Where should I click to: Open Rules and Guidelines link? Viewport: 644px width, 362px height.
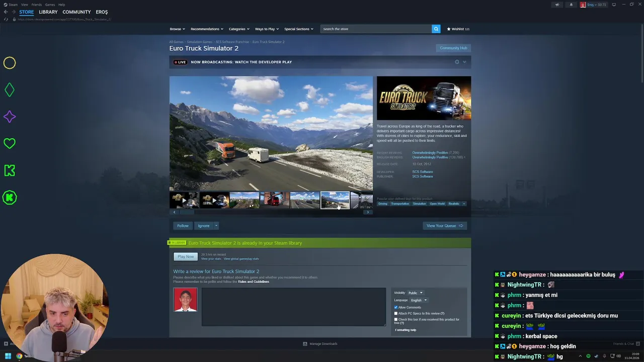pyautogui.click(x=254, y=282)
